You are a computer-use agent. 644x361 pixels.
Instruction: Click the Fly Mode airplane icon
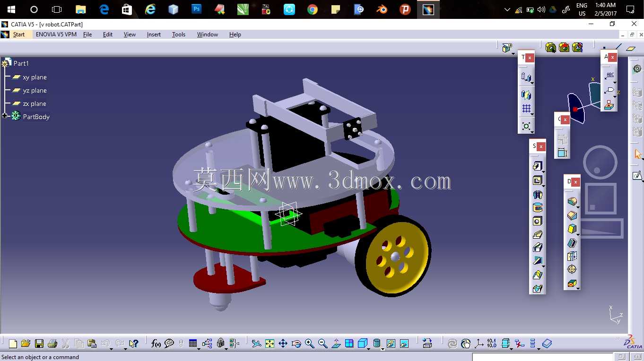[256, 344]
